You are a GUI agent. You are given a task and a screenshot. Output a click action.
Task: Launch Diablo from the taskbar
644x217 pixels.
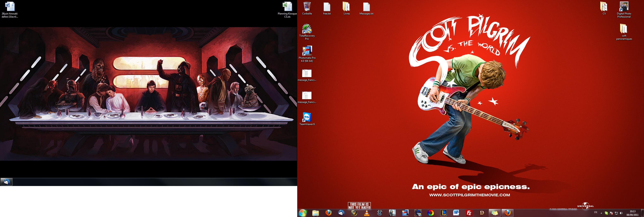click(x=482, y=213)
